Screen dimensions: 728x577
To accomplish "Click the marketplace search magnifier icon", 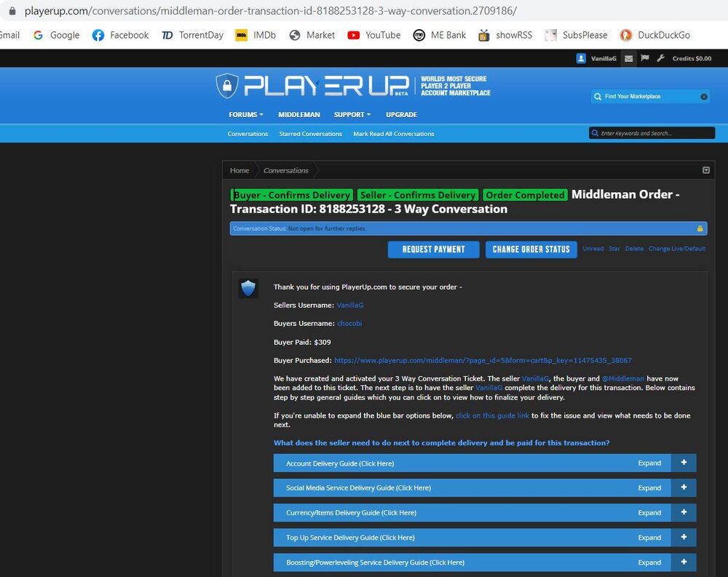I will pos(598,97).
